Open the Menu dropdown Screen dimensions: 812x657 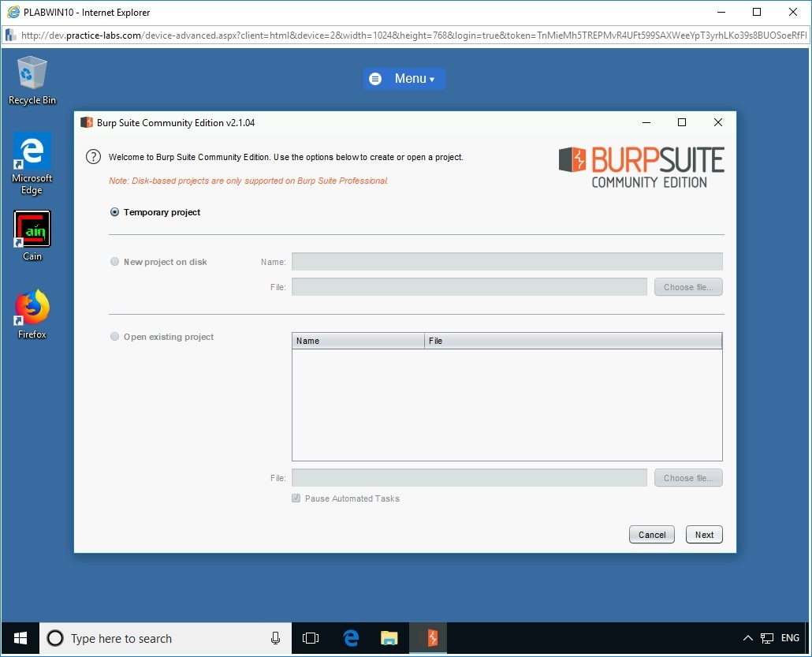tap(404, 78)
